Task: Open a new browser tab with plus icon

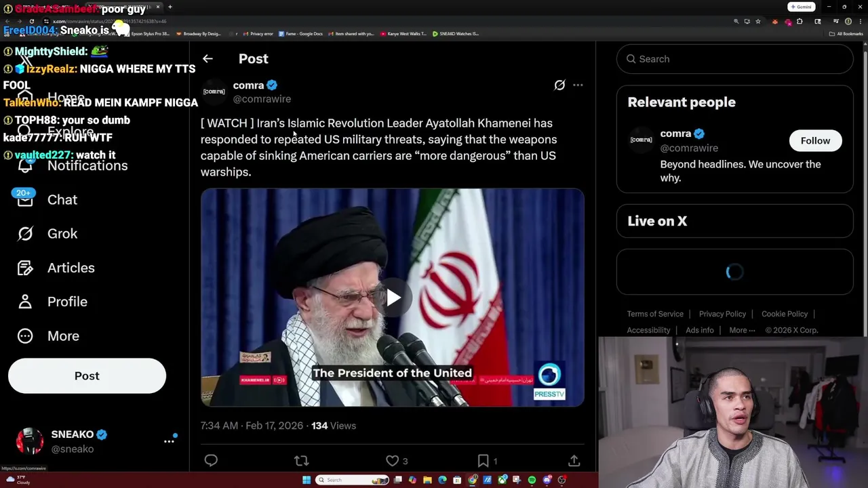Action: click(170, 7)
